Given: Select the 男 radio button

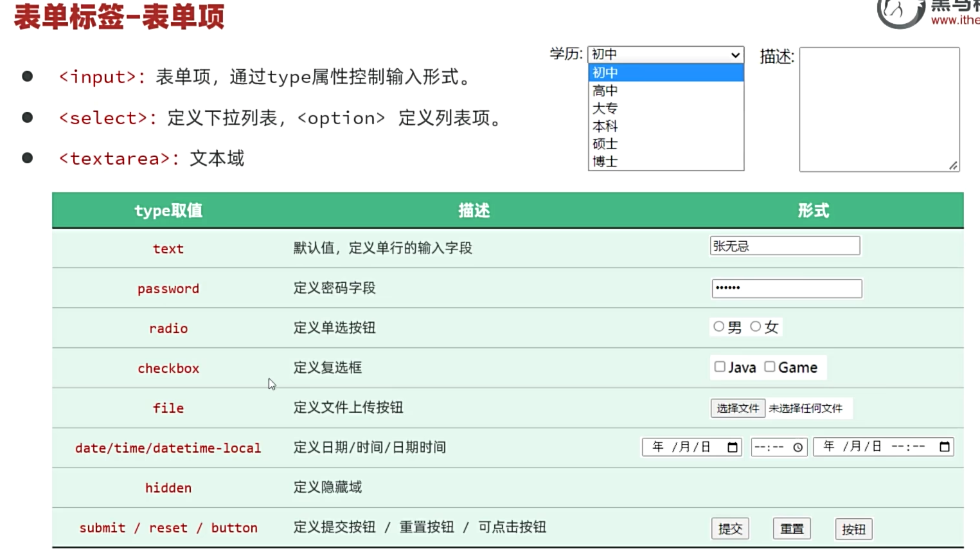Looking at the screenshot, I should click(718, 327).
